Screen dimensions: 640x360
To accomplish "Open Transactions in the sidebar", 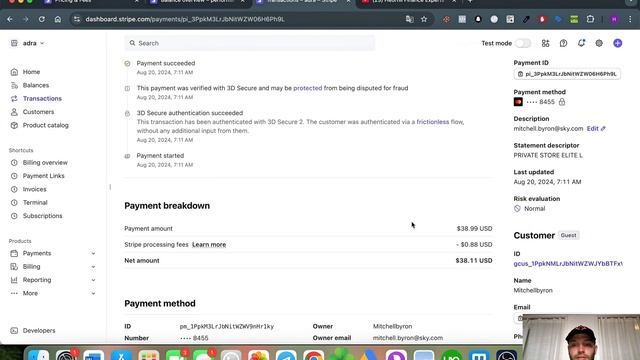I will [42, 98].
